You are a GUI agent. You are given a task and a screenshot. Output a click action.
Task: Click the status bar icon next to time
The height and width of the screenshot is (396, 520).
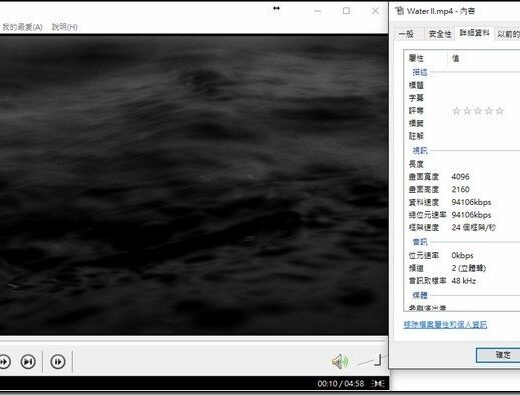(378, 384)
